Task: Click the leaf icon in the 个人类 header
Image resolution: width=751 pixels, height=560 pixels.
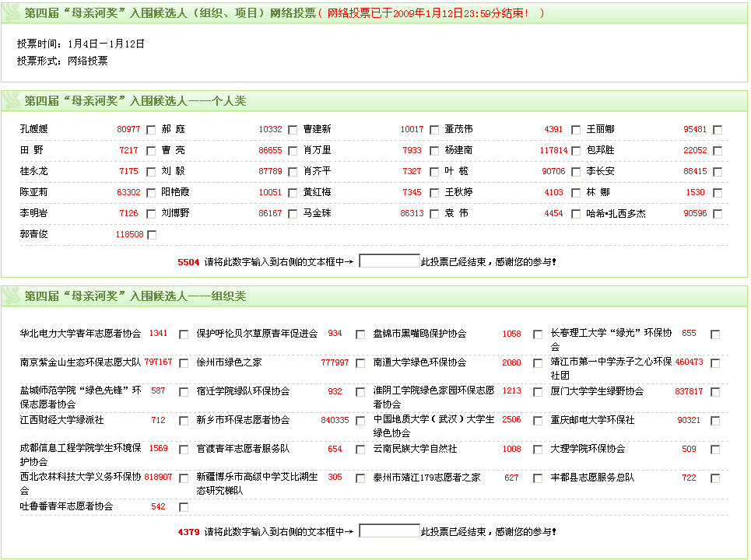Action: 12,101
